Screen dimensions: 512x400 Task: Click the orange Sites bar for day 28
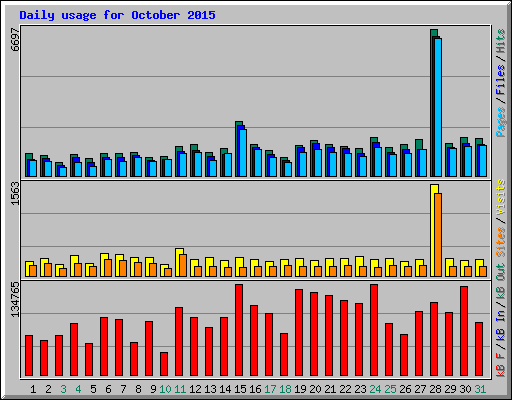click(x=438, y=235)
